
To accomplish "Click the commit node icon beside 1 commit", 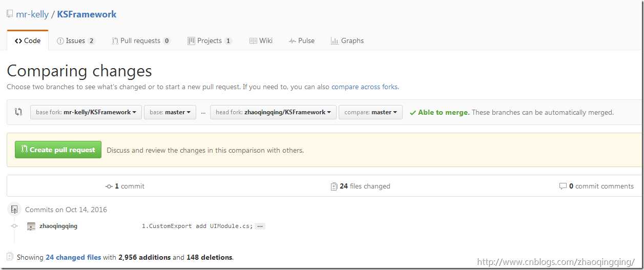I will click(x=109, y=186).
